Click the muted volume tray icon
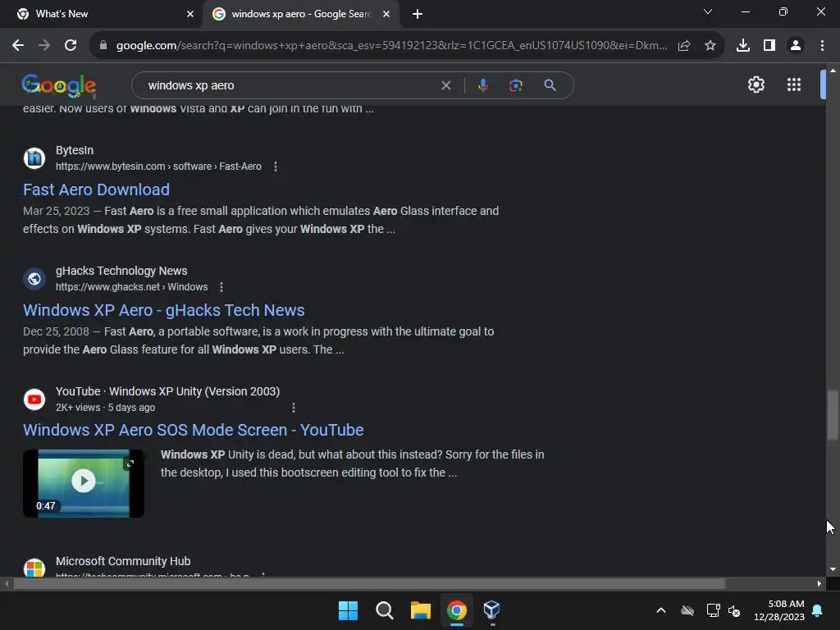Viewport: 840px width, 630px height. 734,610
